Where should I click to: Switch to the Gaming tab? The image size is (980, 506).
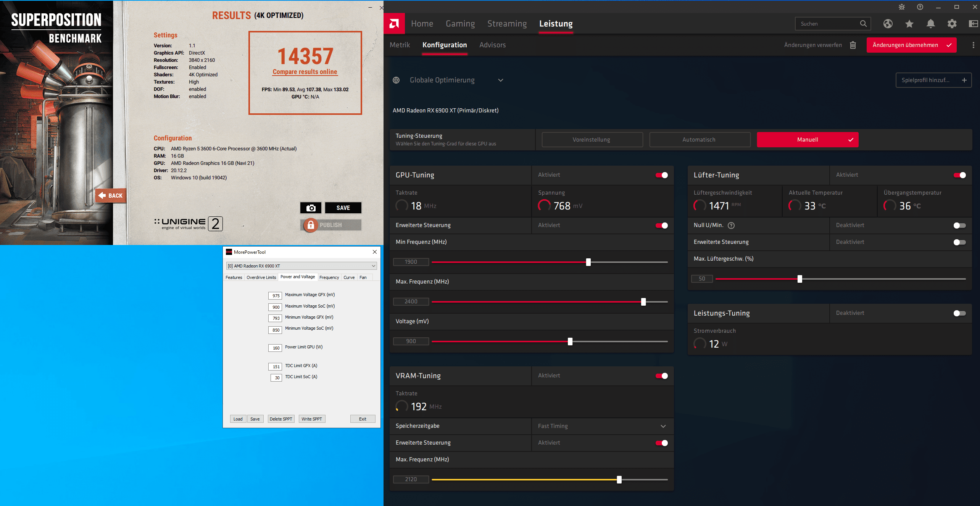click(460, 24)
